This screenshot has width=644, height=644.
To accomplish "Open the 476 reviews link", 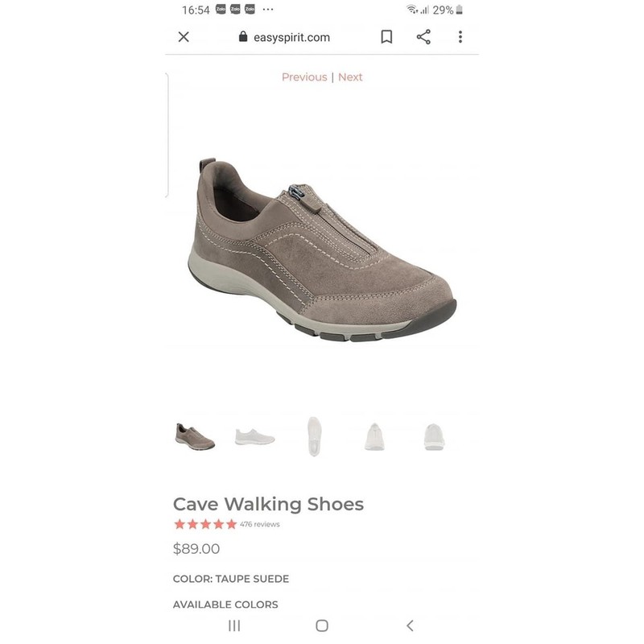I will click(259, 525).
